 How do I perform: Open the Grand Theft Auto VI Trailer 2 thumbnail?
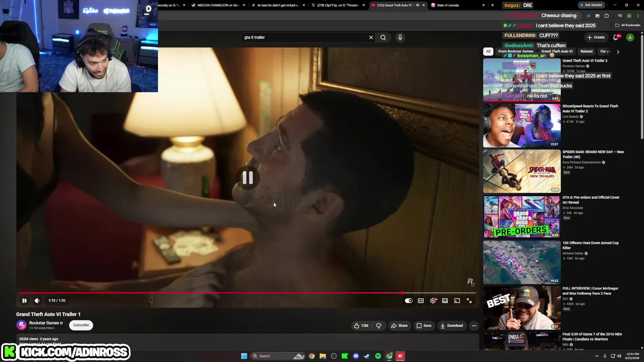tap(522, 80)
